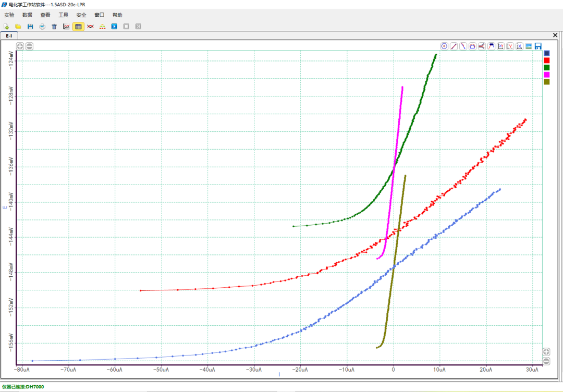Start the experiment with play button
Viewport: 563px width, 392px height.
[x=114, y=27]
